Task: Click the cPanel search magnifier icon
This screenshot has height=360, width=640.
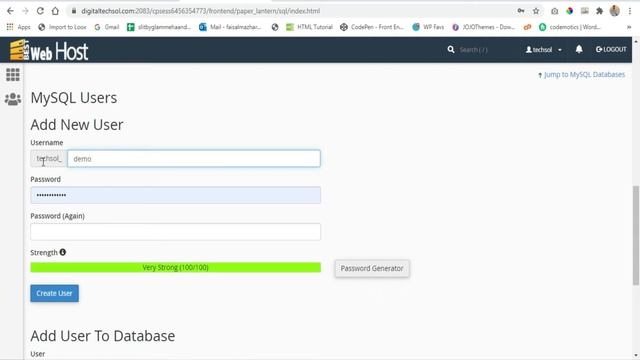Action: [451, 49]
